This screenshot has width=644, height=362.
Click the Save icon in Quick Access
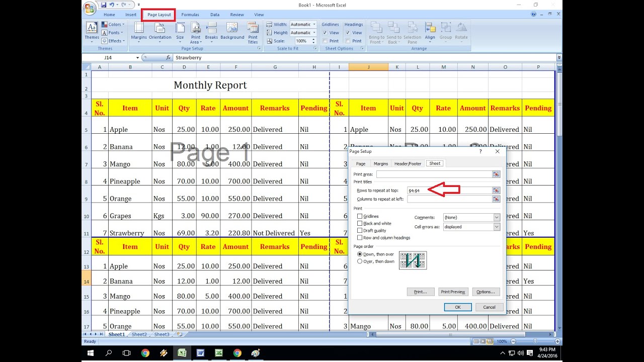104,5
